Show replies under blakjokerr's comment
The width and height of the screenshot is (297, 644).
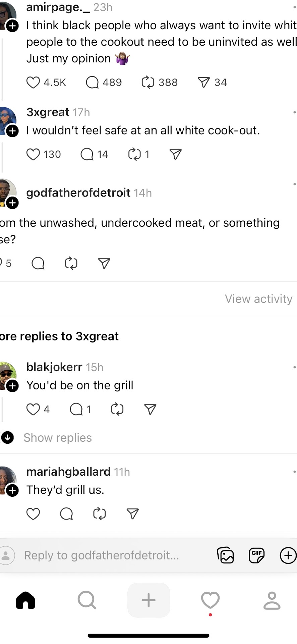click(x=57, y=437)
